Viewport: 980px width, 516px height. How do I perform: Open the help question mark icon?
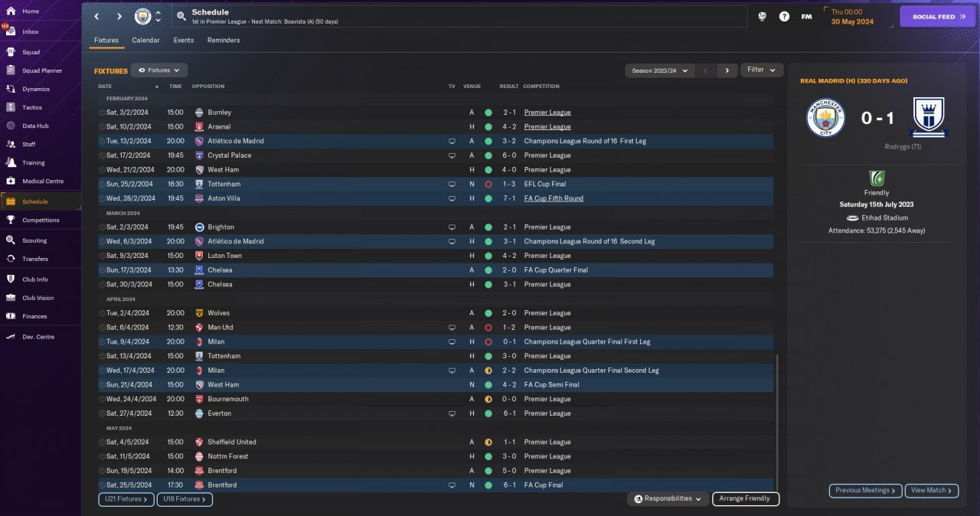(784, 16)
